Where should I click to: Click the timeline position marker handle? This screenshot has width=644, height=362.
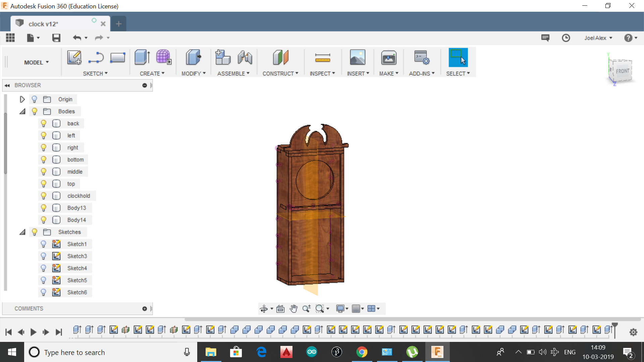pos(614,324)
